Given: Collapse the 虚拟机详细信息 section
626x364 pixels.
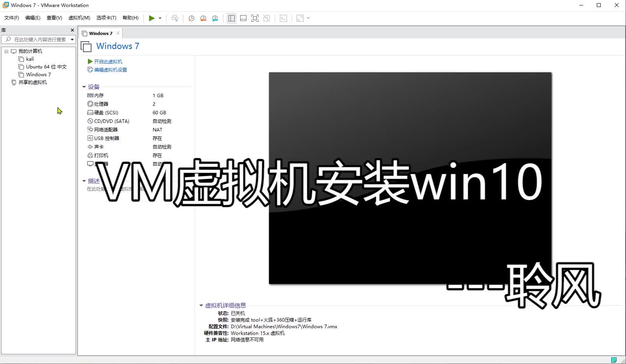Looking at the screenshot, I should (201, 306).
